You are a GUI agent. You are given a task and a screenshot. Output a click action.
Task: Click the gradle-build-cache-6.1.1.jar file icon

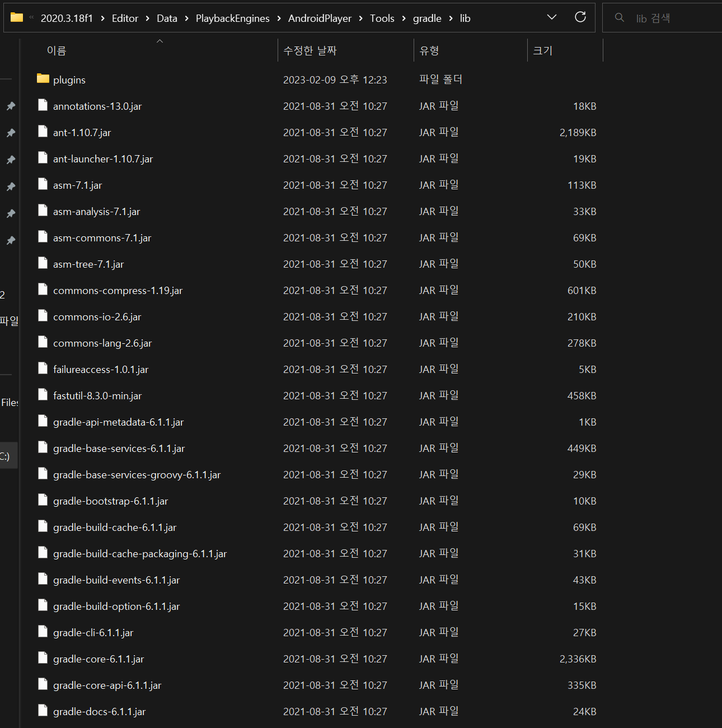43,526
